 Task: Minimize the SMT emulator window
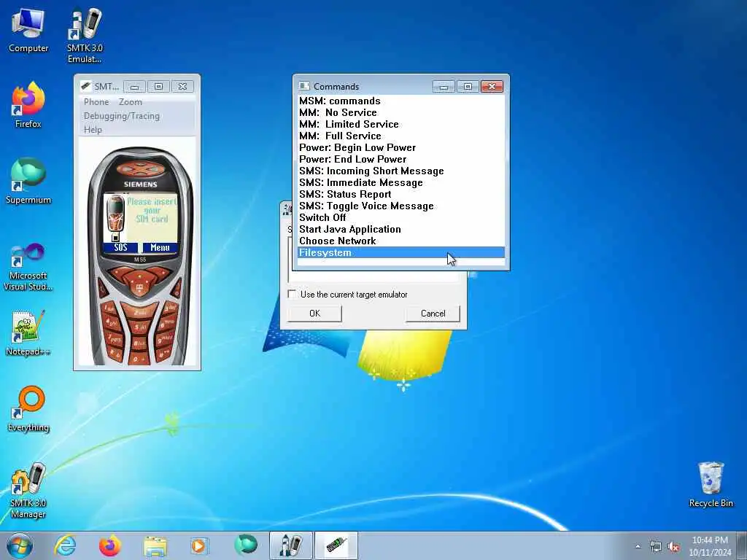click(134, 86)
